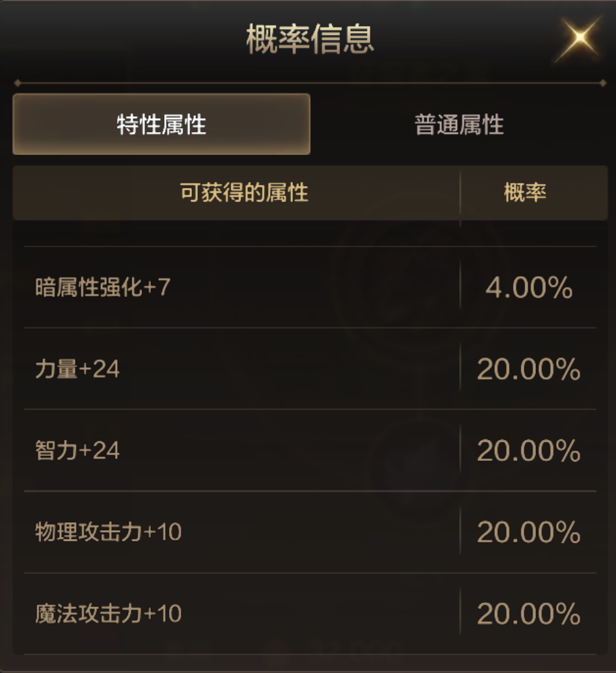The height and width of the screenshot is (673, 616).
Task: Click the 可获得的属性 column header
Action: tap(244, 193)
